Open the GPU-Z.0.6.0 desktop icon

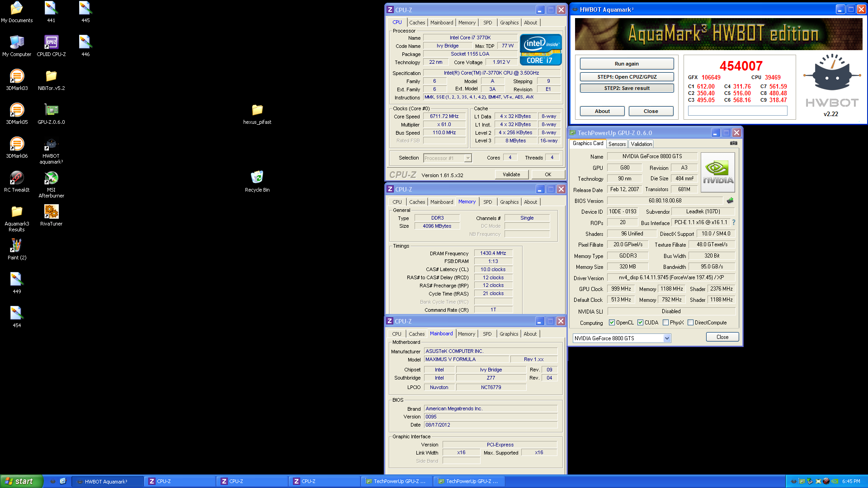(x=51, y=113)
